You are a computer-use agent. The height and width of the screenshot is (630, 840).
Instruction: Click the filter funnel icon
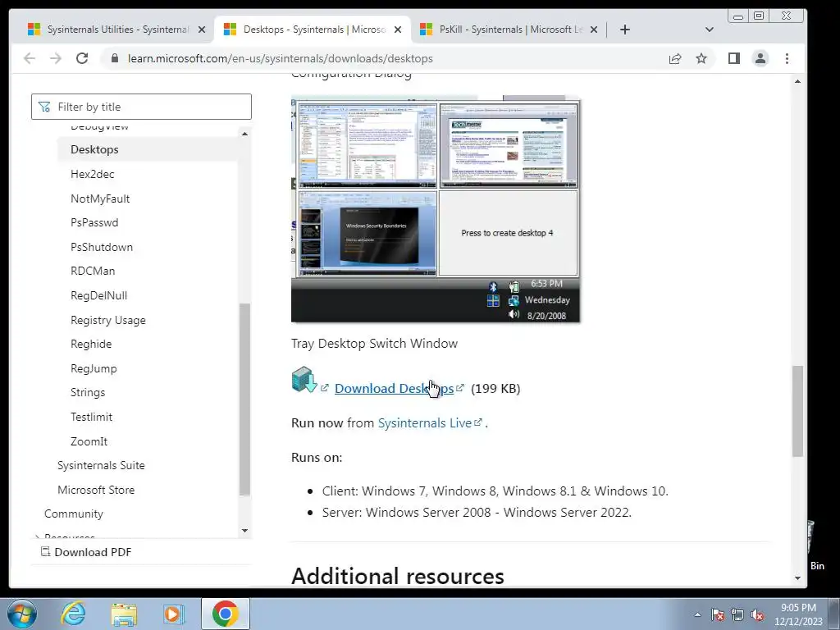tap(44, 107)
